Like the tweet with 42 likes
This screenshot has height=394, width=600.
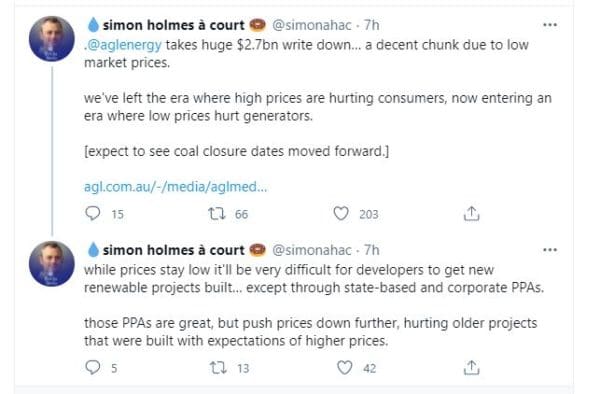[x=344, y=368]
